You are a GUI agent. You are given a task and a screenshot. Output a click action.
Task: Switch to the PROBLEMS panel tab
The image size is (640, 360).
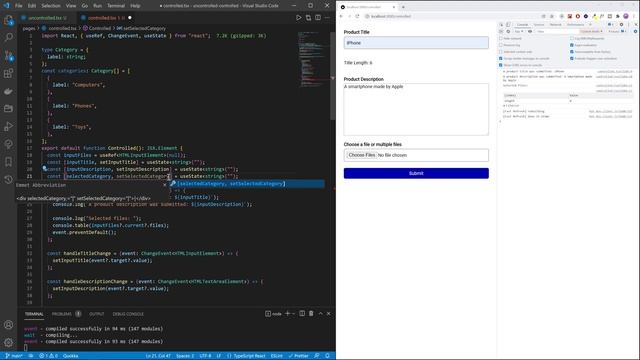pyautogui.click(x=62, y=314)
